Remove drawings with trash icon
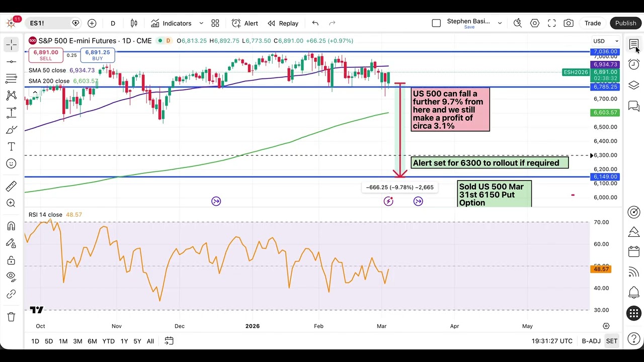Screen dimensions: 644x362 click(11, 317)
